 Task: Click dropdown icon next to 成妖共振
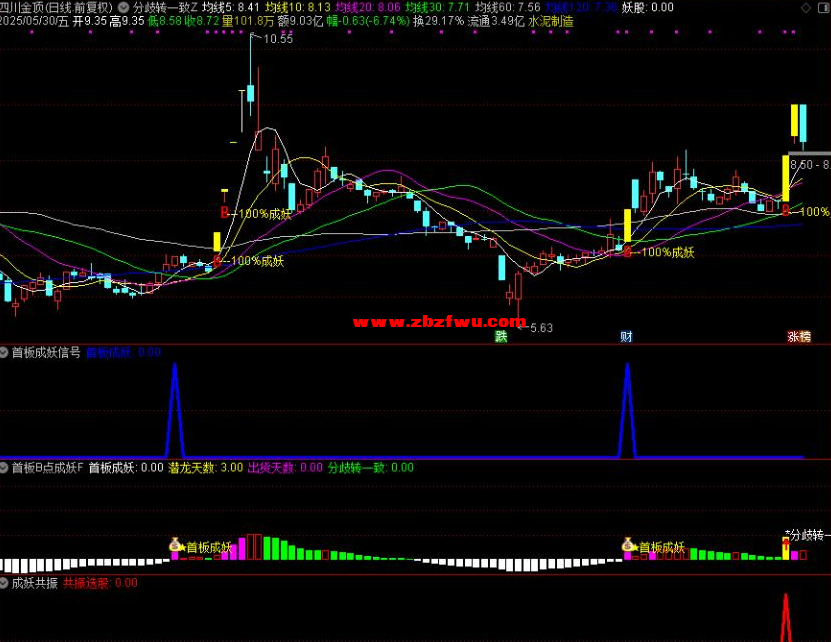pos(5,582)
